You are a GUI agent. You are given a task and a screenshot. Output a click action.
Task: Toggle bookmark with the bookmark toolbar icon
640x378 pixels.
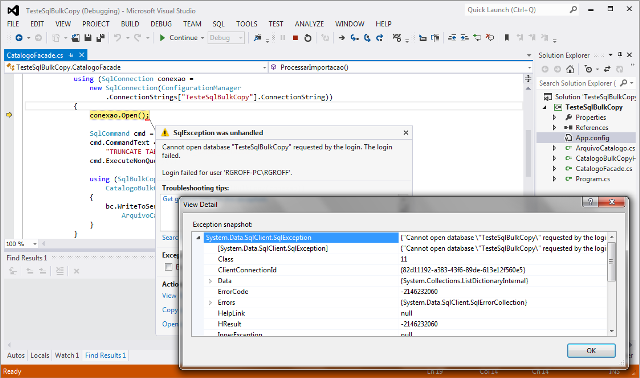click(507, 38)
